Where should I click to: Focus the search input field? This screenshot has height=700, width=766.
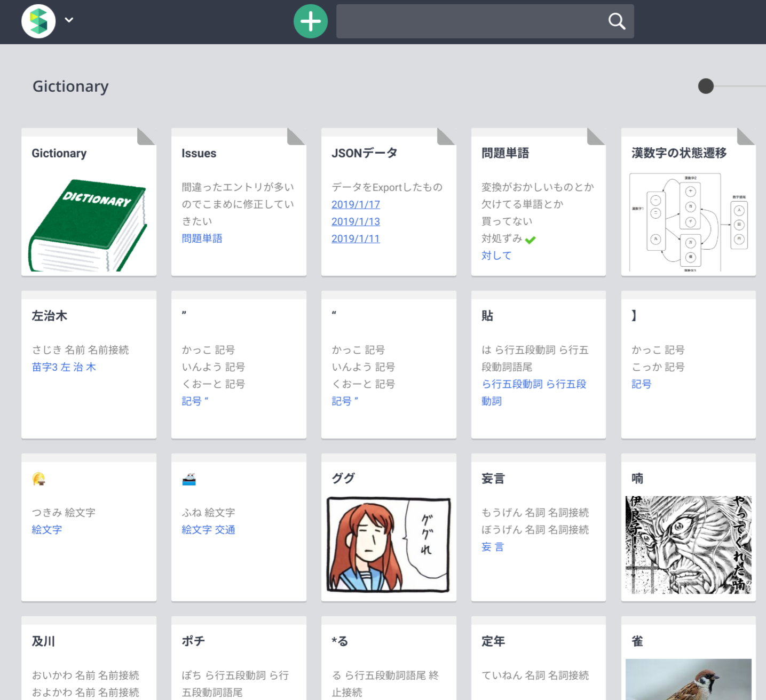[485, 21]
